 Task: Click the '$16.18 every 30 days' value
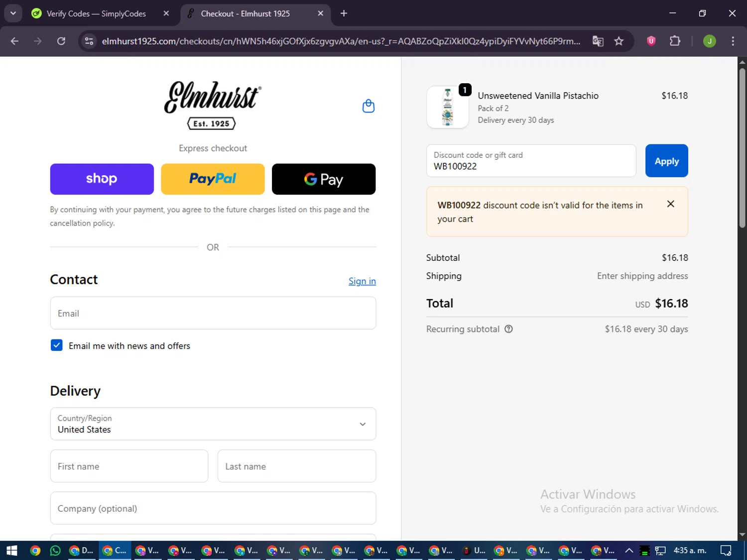(x=646, y=329)
